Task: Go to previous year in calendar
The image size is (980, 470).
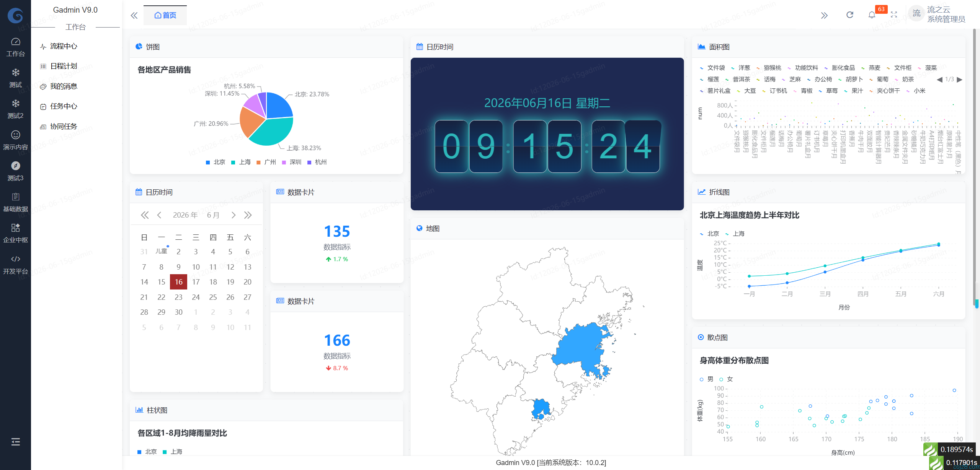Action: click(x=144, y=215)
